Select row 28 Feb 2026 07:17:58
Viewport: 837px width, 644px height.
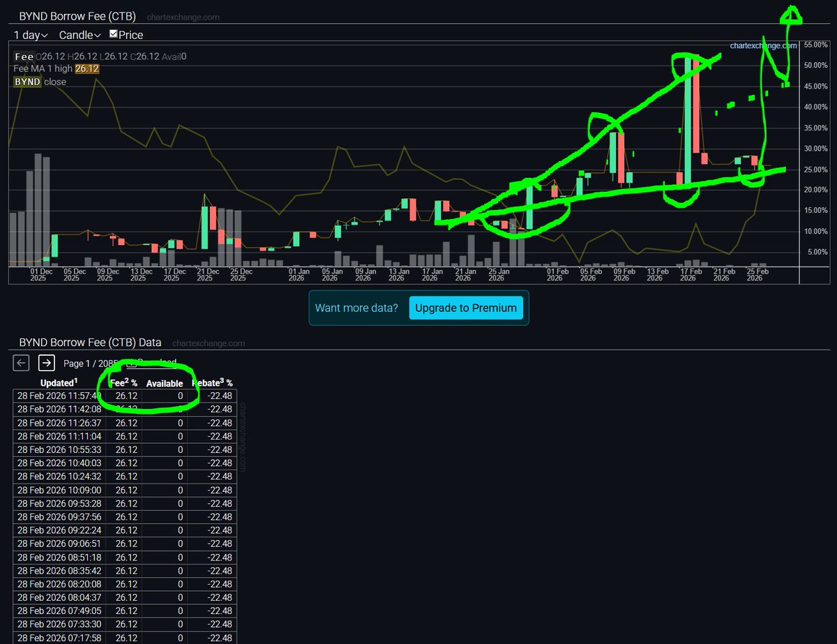(x=125, y=637)
